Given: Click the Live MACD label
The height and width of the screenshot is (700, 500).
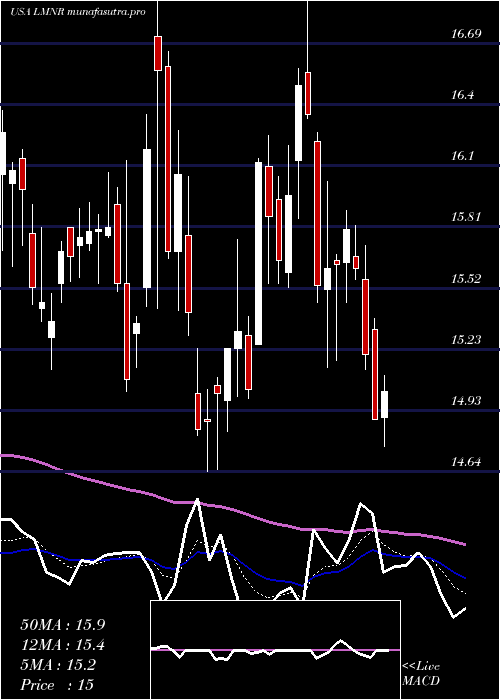Looking at the screenshot, I should pyautogui.click(x=421, y=674).
